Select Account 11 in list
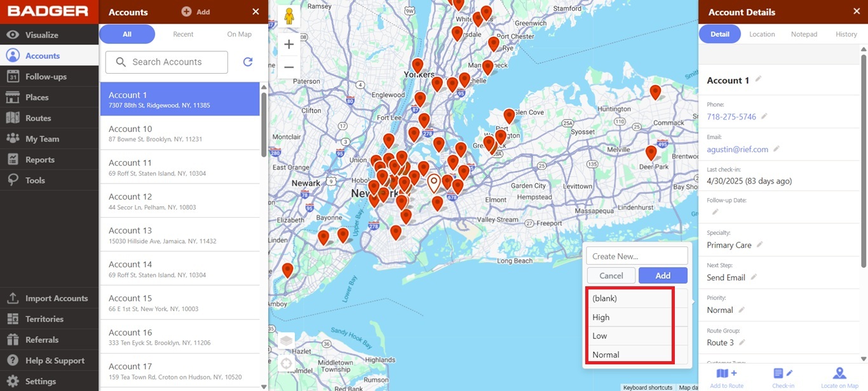The image size is (868, 391). [180, 167]
